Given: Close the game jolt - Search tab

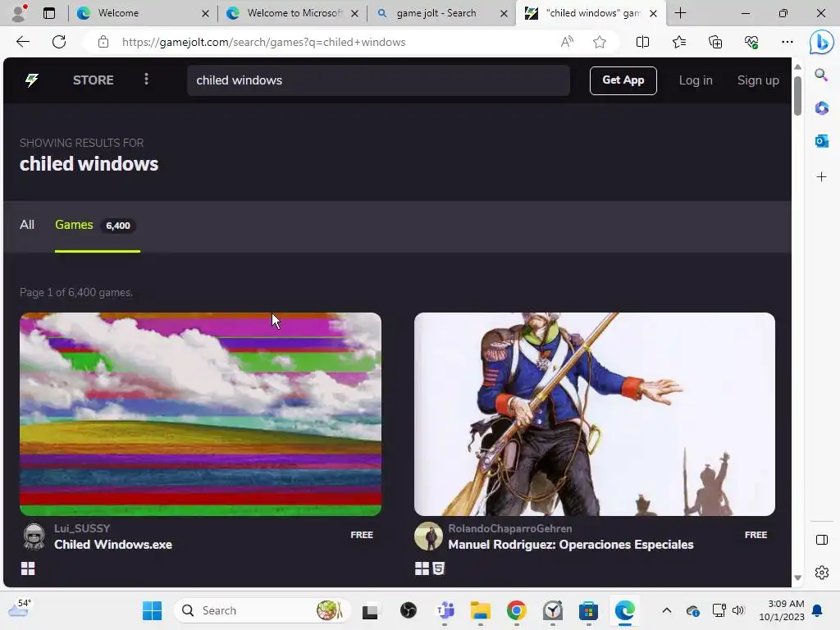Looking at the screenshot, I should pos(504,13).
